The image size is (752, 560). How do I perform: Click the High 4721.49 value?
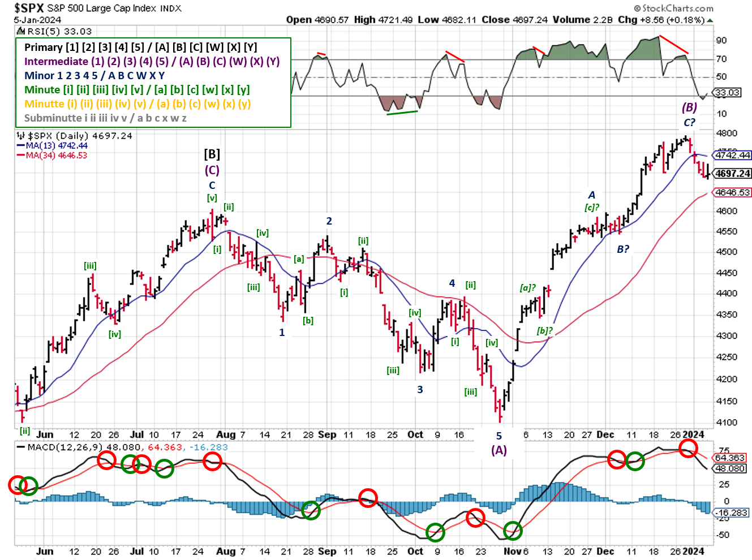pos(383,20)
